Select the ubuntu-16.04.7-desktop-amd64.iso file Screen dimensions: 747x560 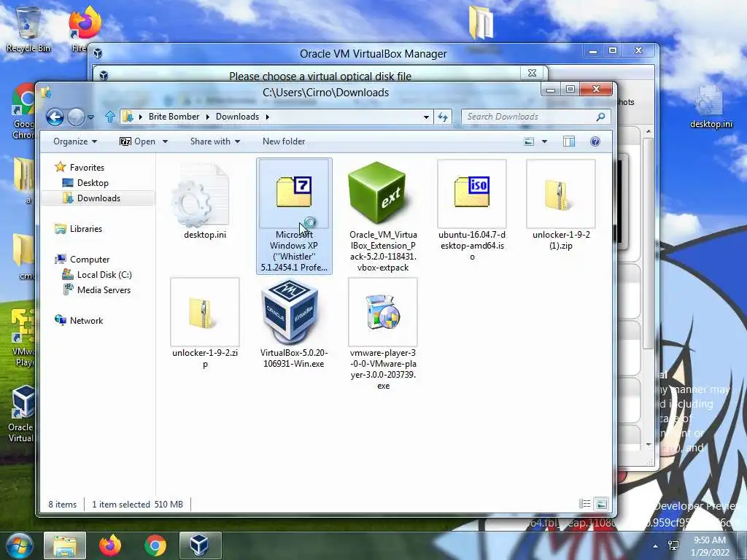(x=472, y=210)
